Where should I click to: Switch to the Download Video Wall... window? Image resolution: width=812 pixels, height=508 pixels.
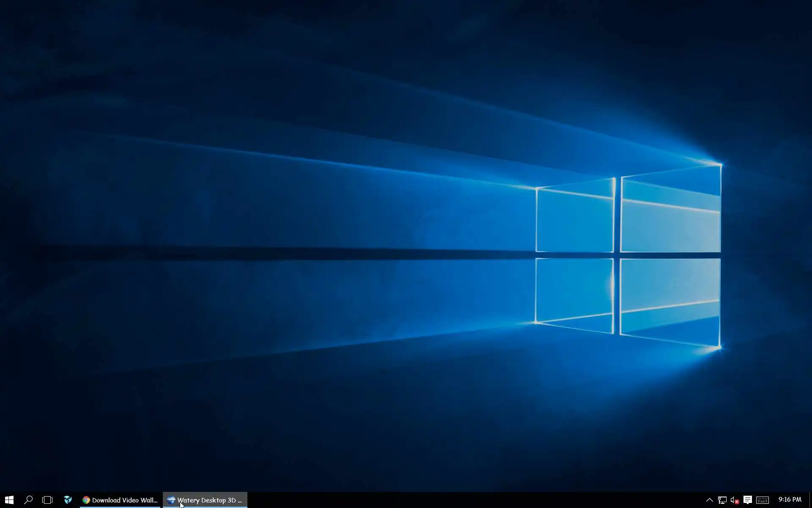coord(120,500)
